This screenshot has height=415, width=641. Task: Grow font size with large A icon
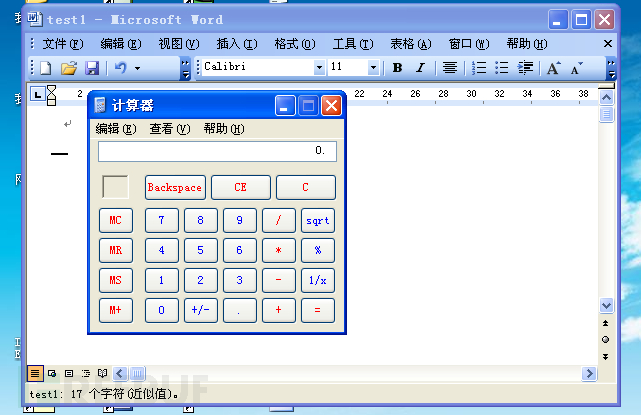tap(554, 68)
